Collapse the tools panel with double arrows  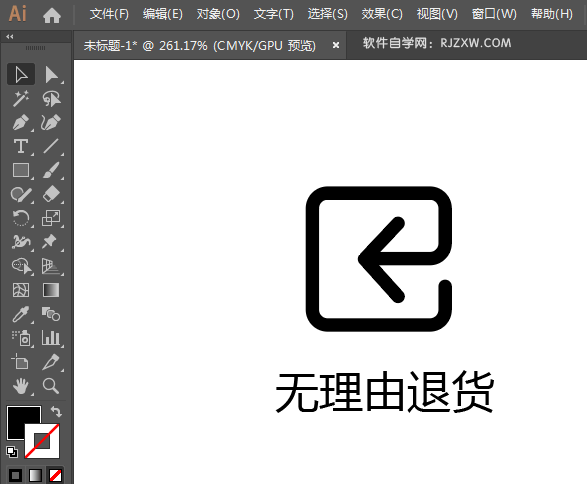(x=10, y=37)
